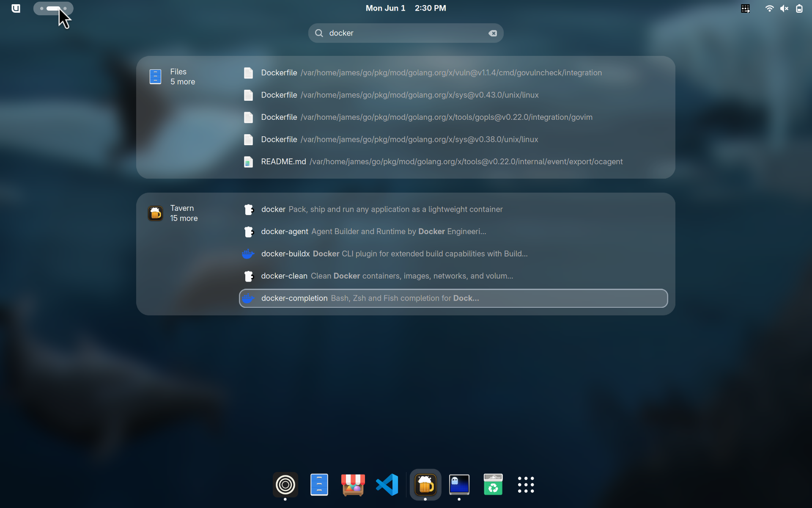Click Docker whale icon beside docker-buildx
The width and height of the screenshot is (812, 508).
248,254
